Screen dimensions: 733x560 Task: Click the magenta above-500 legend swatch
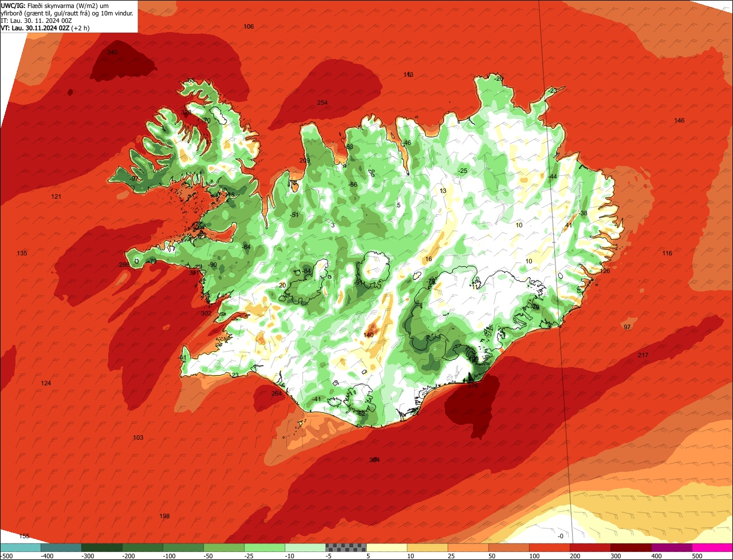(712, 547)
